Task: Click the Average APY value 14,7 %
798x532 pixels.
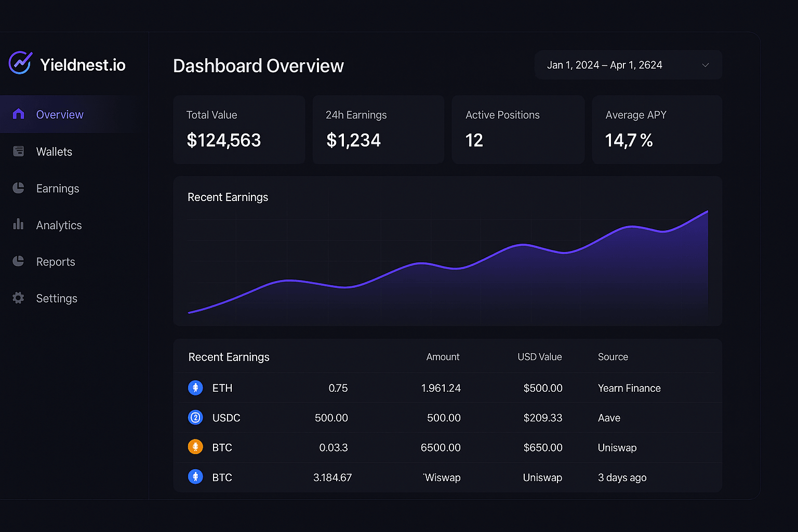Action: pos(629,140)
